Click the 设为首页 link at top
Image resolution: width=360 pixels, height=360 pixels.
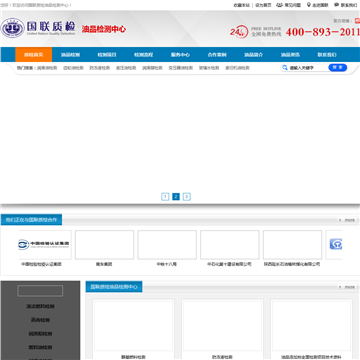point(263,5)
